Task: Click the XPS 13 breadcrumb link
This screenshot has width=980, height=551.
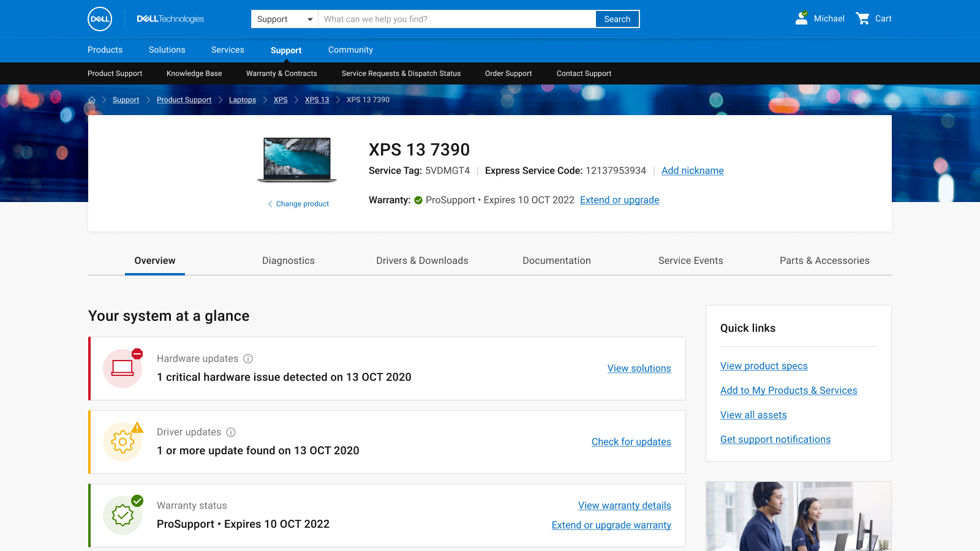Action: coord(317,100)
